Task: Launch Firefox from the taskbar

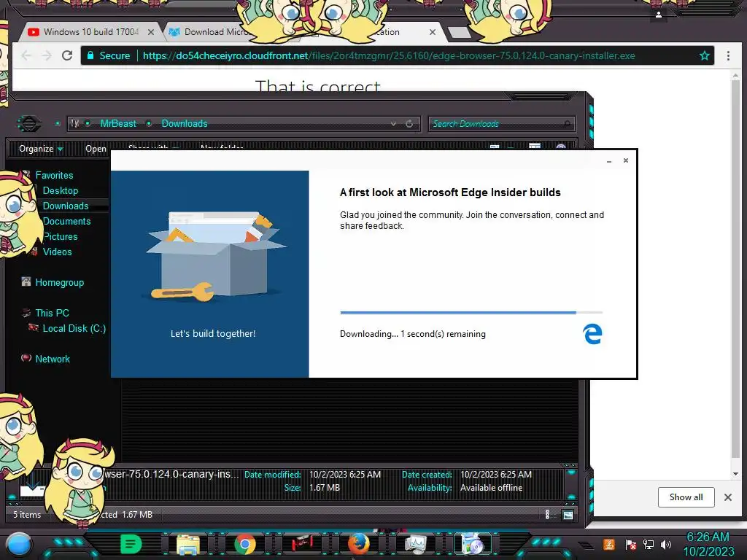Action: coord(359,544)
